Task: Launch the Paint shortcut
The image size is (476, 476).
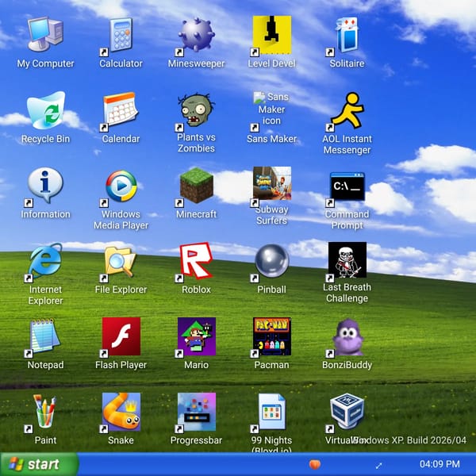Action: [45, 412]
